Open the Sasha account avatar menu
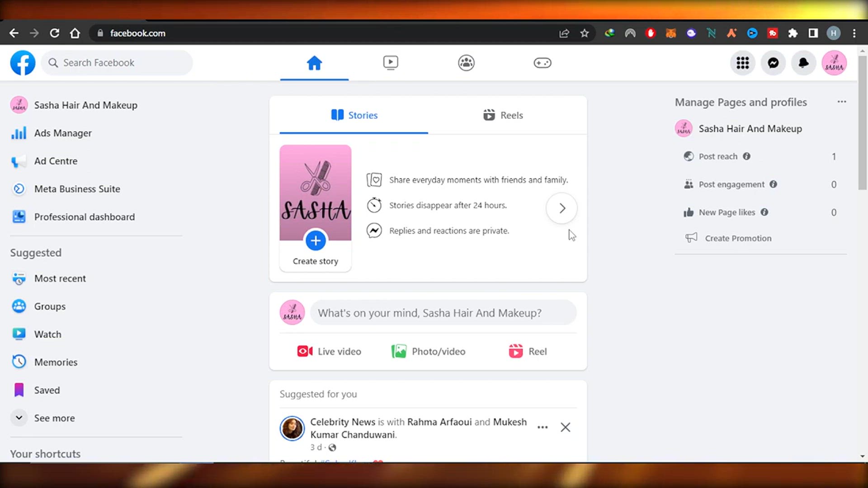 (x=834, y=63)
